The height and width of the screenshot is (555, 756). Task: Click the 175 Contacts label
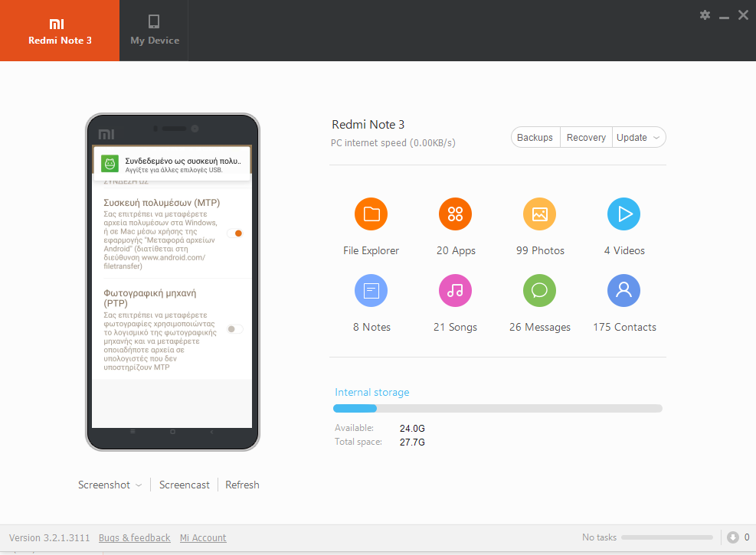click(624, 327)
